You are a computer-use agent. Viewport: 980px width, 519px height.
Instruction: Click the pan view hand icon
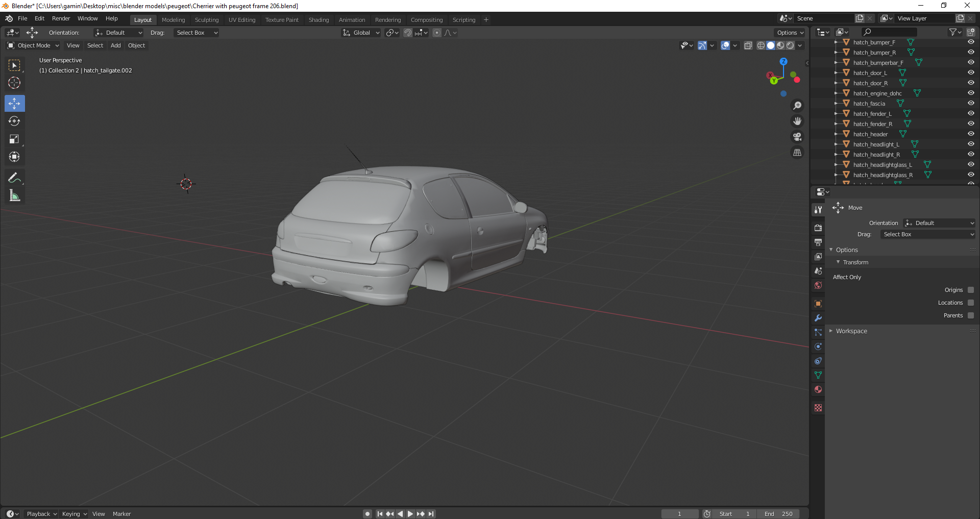coord(797,121)
